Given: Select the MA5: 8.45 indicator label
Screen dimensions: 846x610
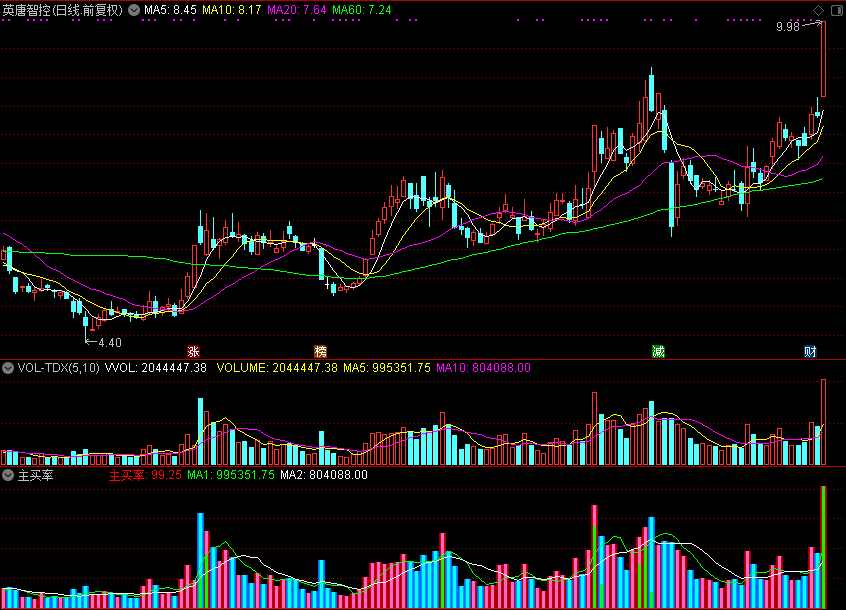Looking at the screenshot, I should pyautogui.click(x=170, y=10).
